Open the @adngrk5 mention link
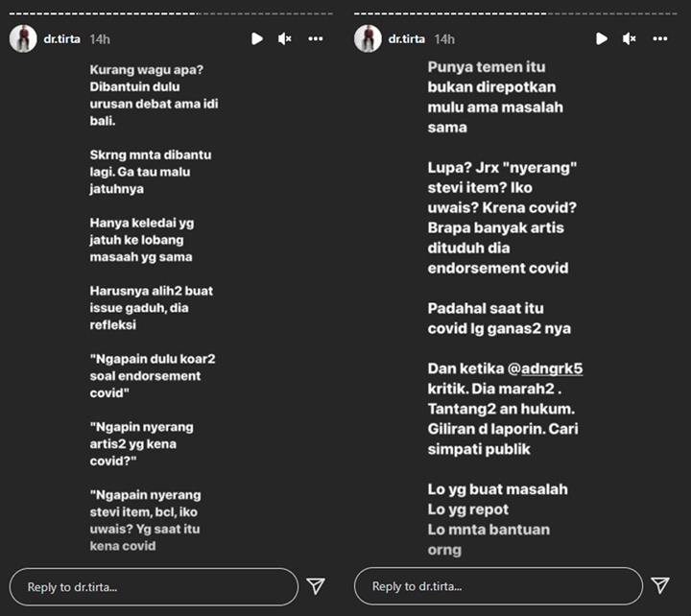Screen dimensions: 691x616 [545, 368]
